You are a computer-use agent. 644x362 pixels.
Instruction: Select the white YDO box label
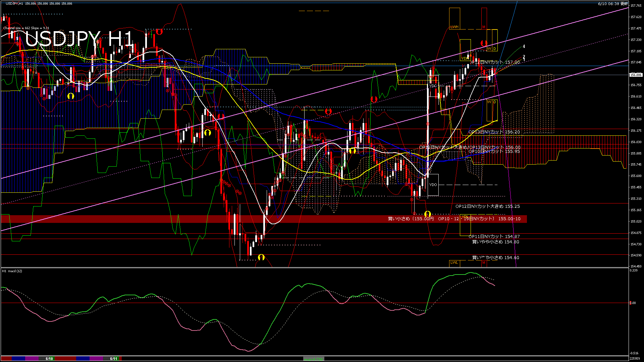tap(433, 185)
